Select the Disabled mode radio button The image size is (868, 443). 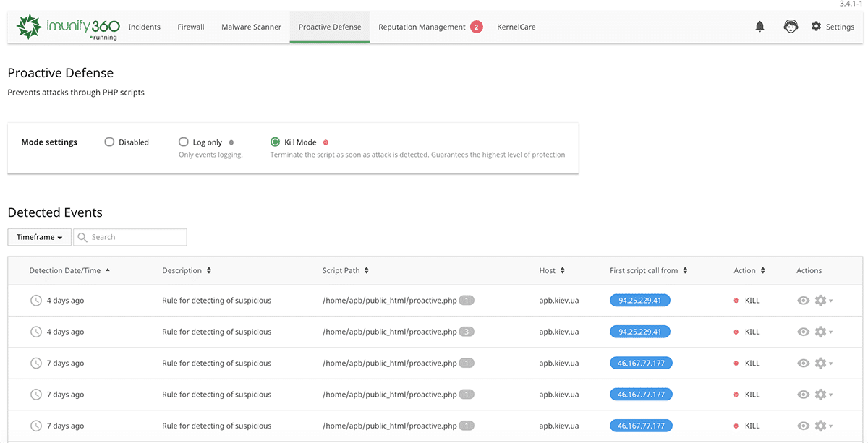click(x=109, y=142)
